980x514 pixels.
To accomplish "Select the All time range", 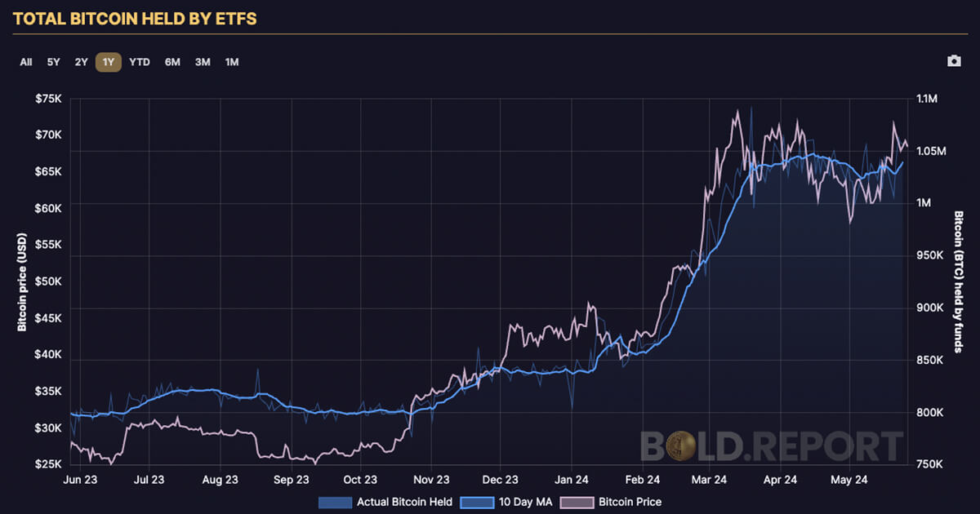I will point(26,62).
